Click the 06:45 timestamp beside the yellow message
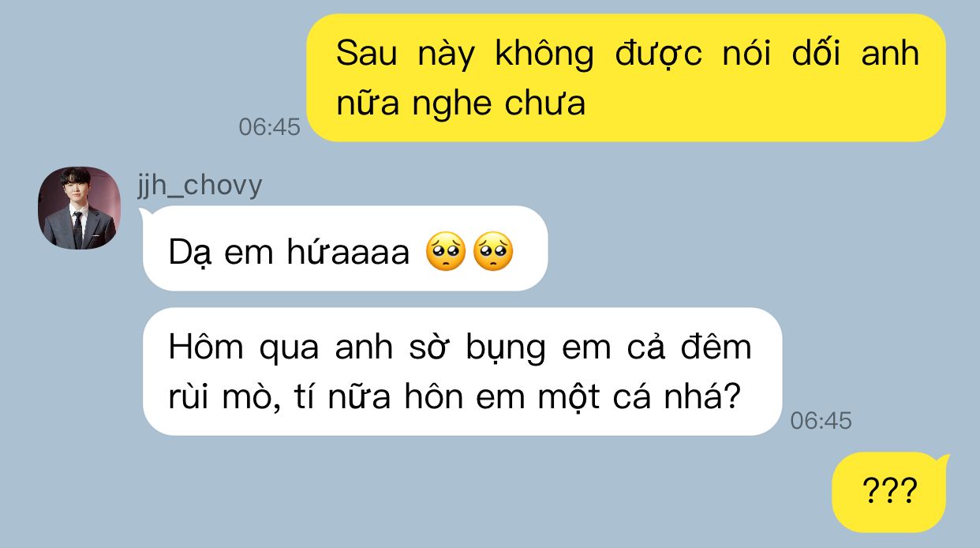 [270, 126]
